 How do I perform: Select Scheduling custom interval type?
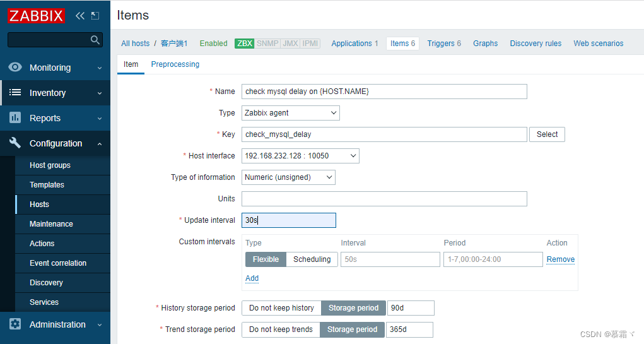click(x=312, y=259)
